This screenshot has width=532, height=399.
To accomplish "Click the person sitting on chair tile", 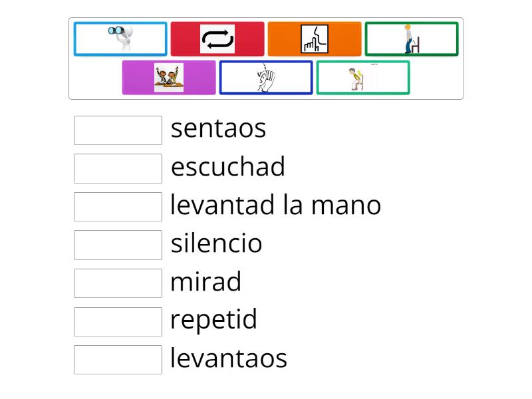I will pyautogui.click(x=363, y=77).
